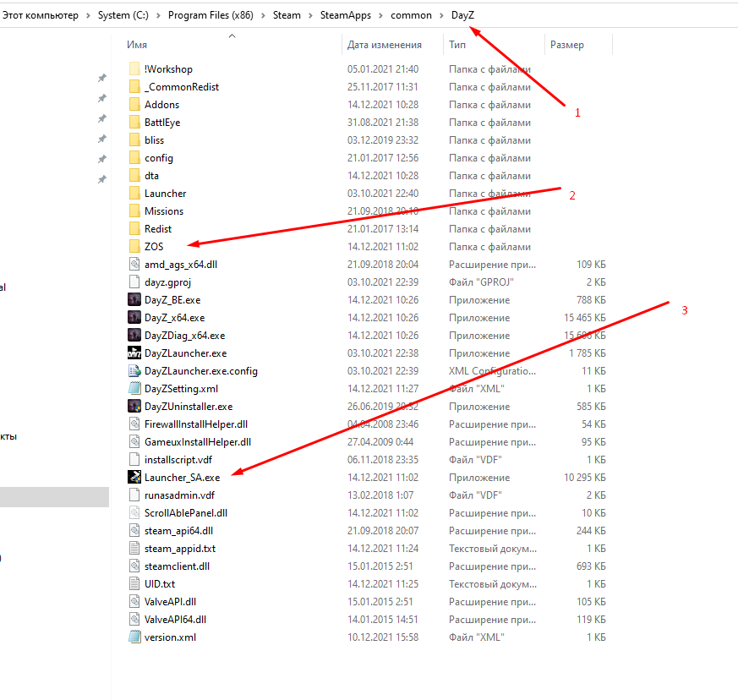Click the DayZLauncher.exe.config file icon
The image size is (738, 700).
click(134, 371)
